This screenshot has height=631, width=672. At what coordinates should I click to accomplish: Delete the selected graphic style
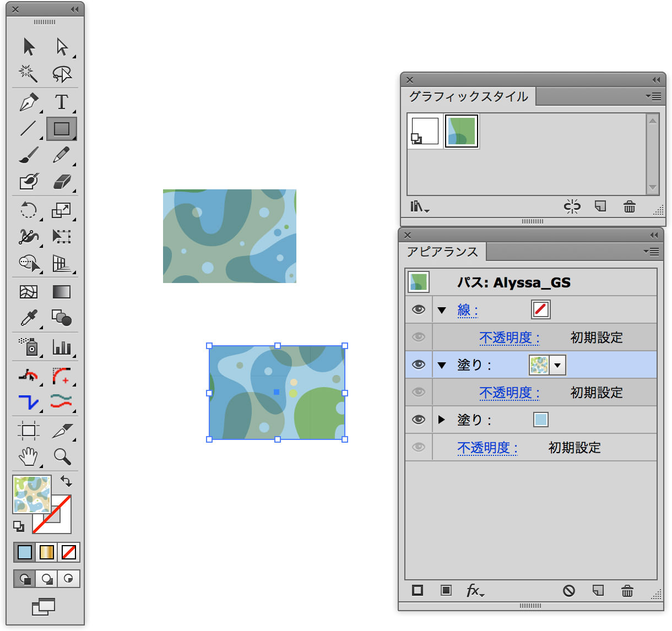[630, 206]
